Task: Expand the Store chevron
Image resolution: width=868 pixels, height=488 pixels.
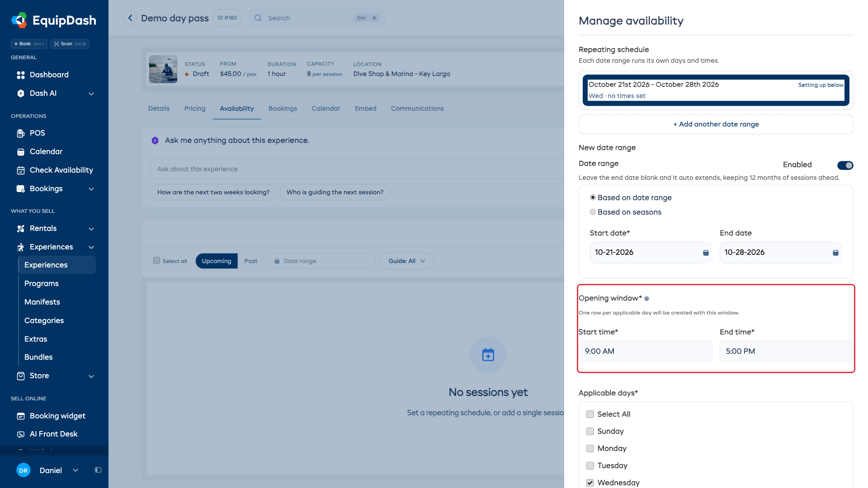Action: [x=91, y=376]
